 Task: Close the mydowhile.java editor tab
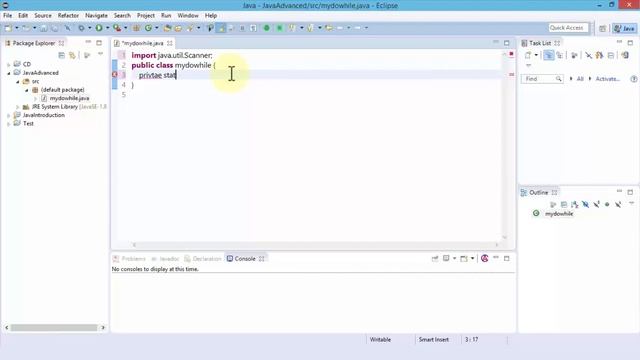pos(170,43)
